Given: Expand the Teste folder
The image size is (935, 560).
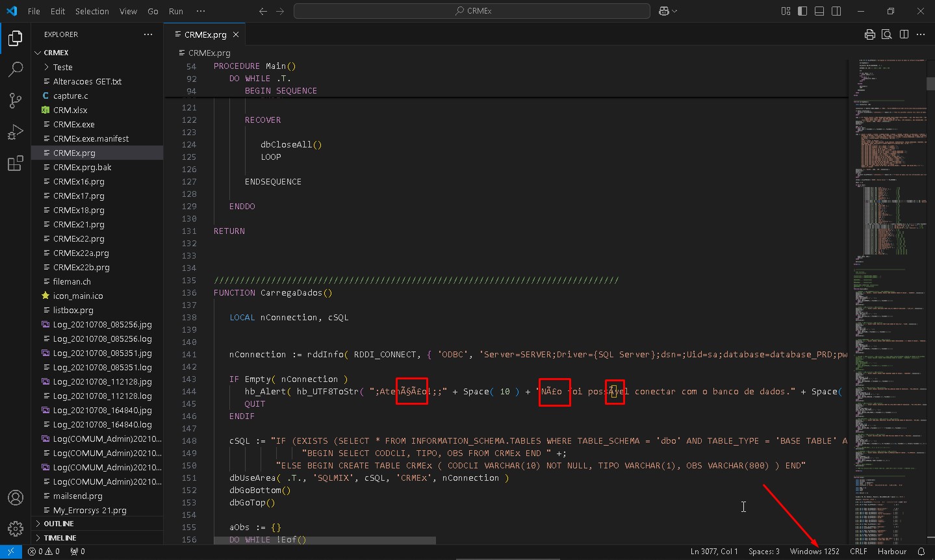Looking at the screenshot, I should coord(63,67).
